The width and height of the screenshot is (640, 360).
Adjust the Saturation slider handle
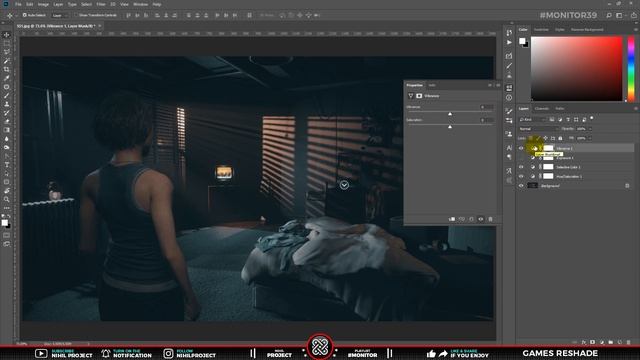click(450, 127)
